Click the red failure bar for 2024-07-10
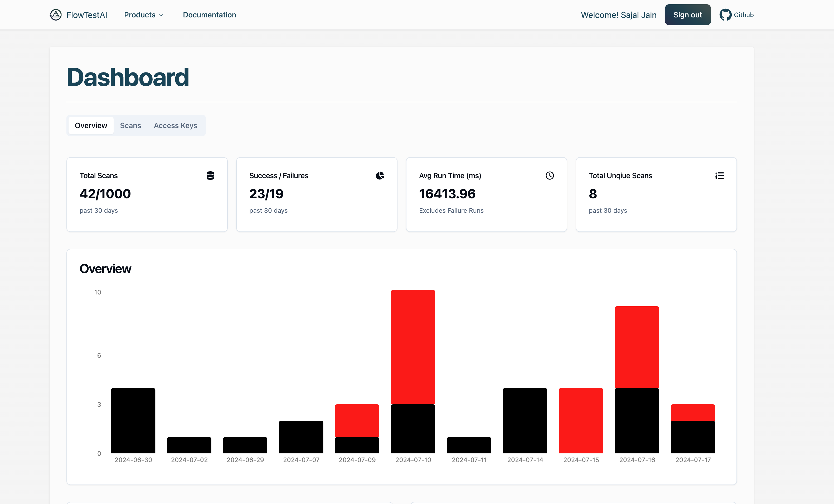Image resolution: width=834 pixels, height=504 pixels. 413,347
